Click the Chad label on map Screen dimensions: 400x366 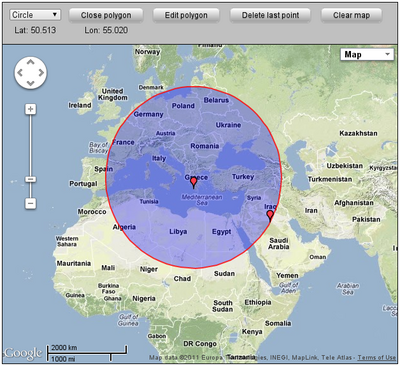coord(182,279)
